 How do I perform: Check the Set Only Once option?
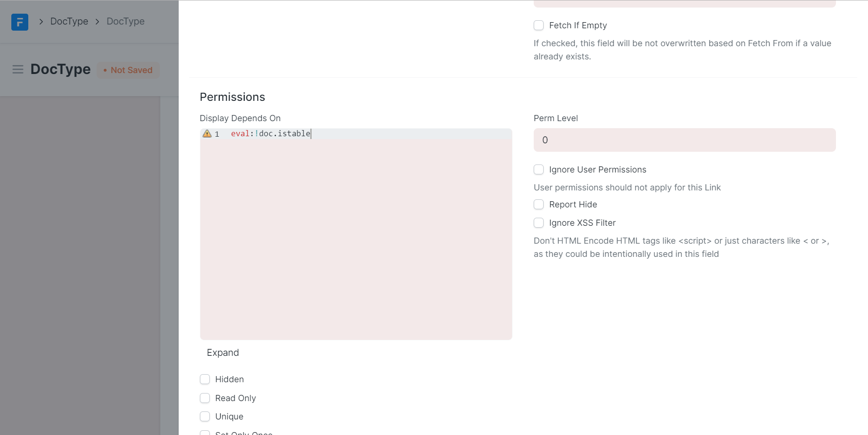(x=205, y=433)
